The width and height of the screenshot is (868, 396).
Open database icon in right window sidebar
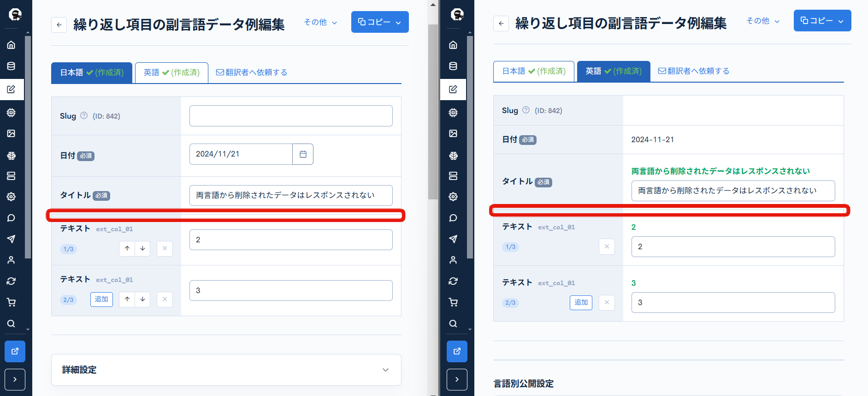pos(453,66)
